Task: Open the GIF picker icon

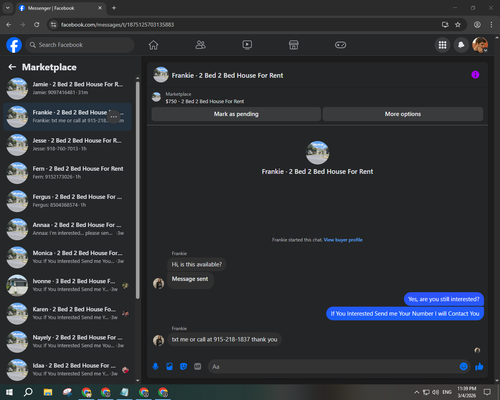Action: coord(197,367)
